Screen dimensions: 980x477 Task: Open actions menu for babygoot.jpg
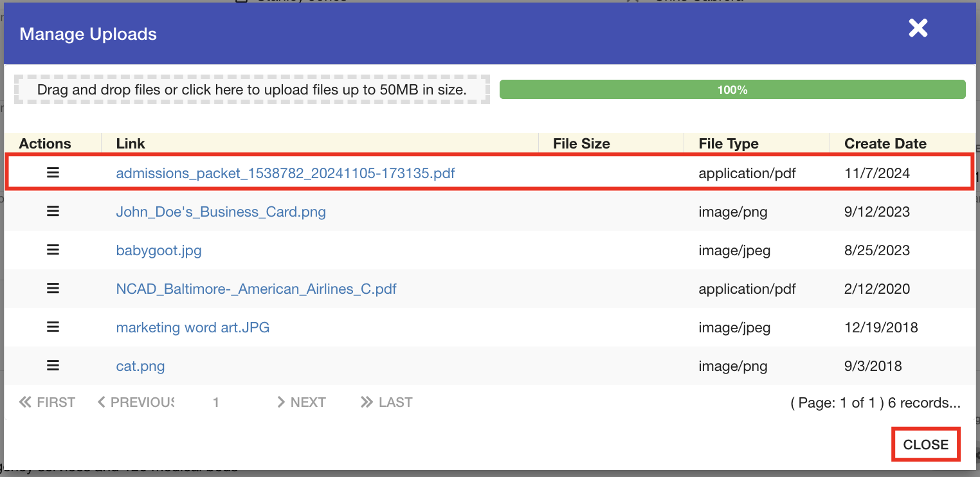click(53, 250)
